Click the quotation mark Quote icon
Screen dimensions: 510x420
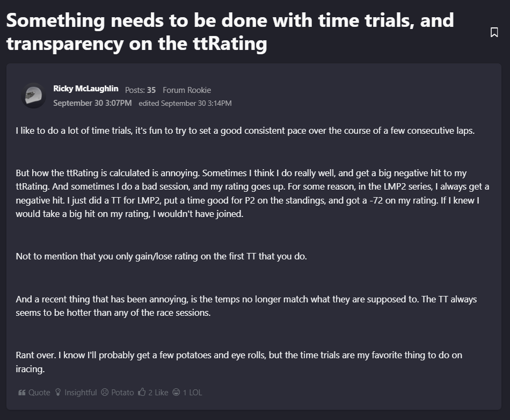(22, 393)
